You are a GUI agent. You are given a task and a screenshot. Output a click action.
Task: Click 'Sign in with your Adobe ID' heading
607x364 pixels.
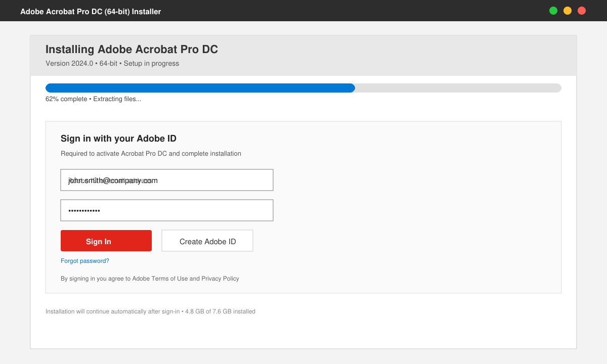pyautogui.click(x=118, y=139)
